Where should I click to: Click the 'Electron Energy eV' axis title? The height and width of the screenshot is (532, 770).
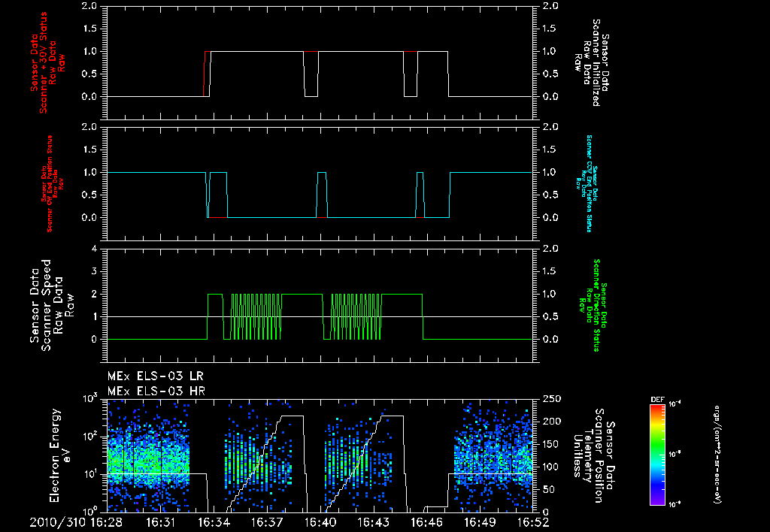[x=62, y=455]
